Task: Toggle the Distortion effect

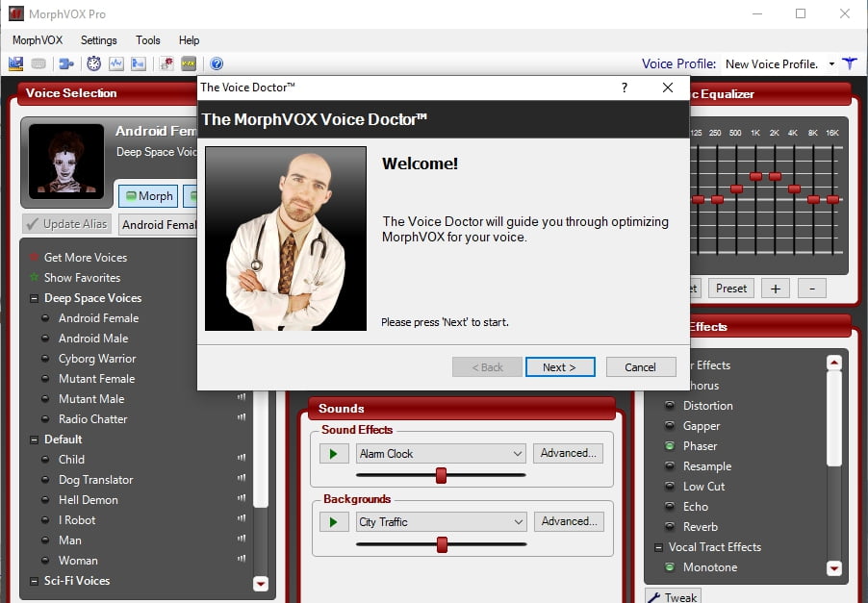Action: (670, 406)
